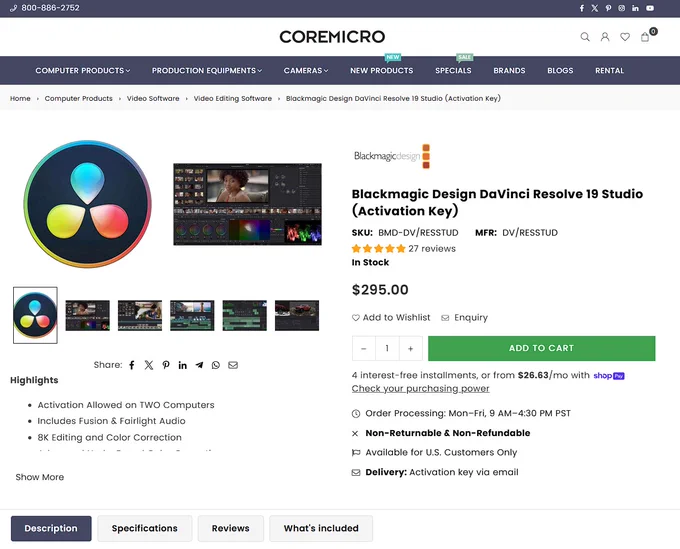Viewport: 680px width, 549px height.
Task: Decrease quantity with minus button
Action: click(x=364, y=348)
